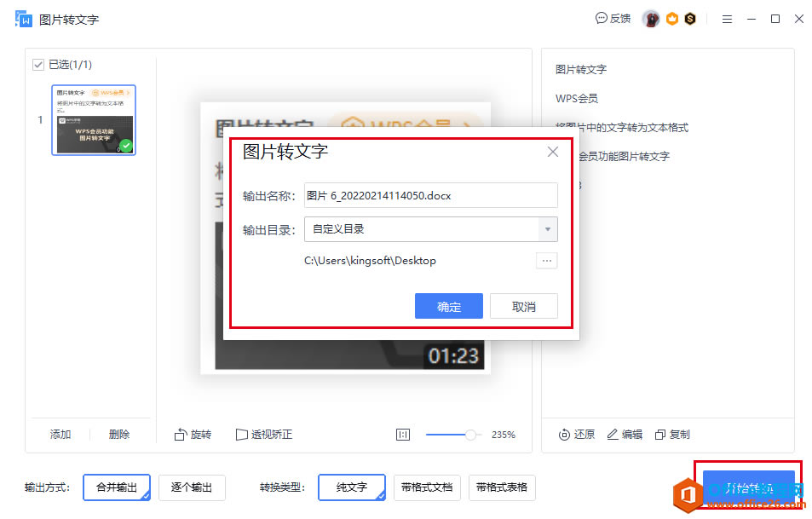Close the 图片转文字 dialog
The height and width of the screenshot is (519, 812).
[553, 152]
